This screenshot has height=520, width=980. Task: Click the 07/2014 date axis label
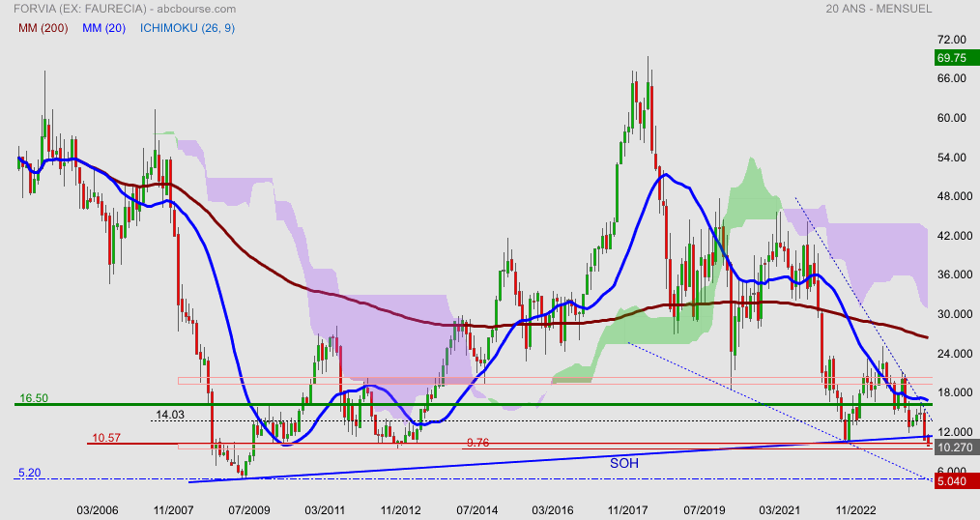click(476, 510)
